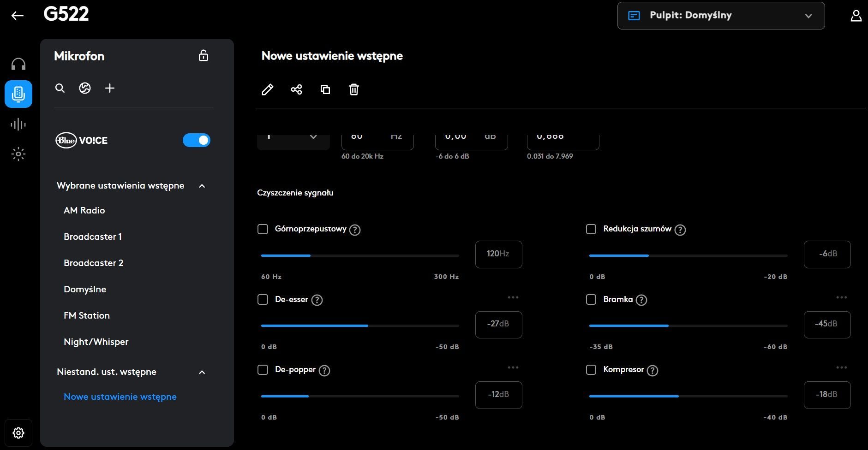Add a new preset with plus icon
The width and height of the screenshot is (868, 450).
click(110, 88)
